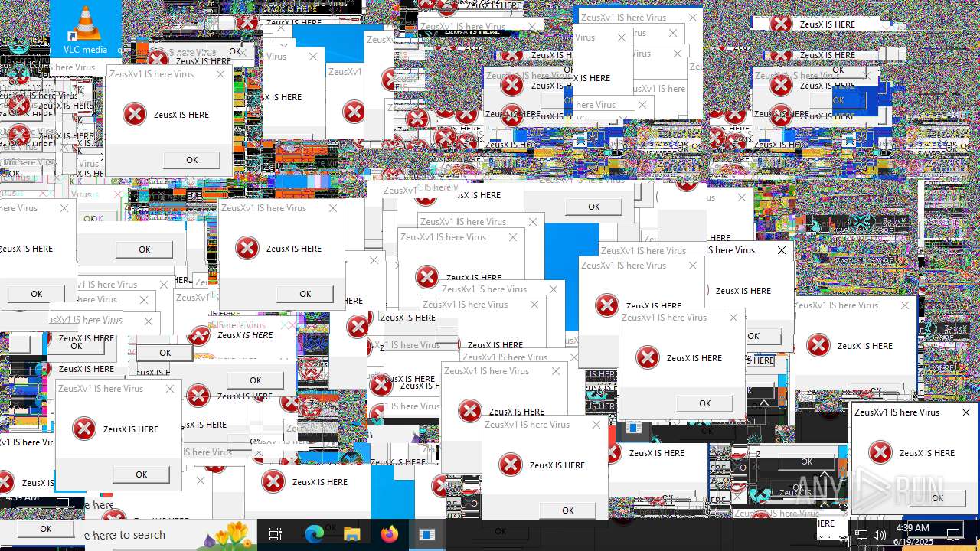Launch Microsoft Edge from the taskbar
Screen dimensions: 980x551
(315, 534)
